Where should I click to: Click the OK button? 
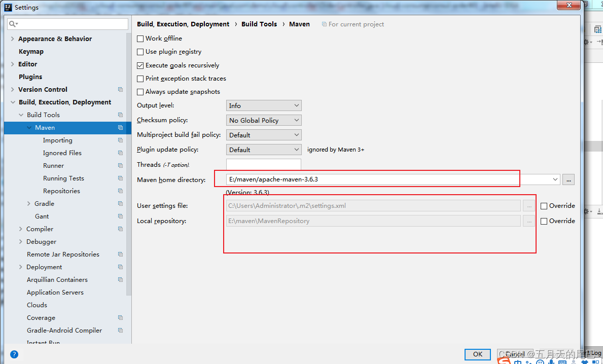[x=478, y=354]
